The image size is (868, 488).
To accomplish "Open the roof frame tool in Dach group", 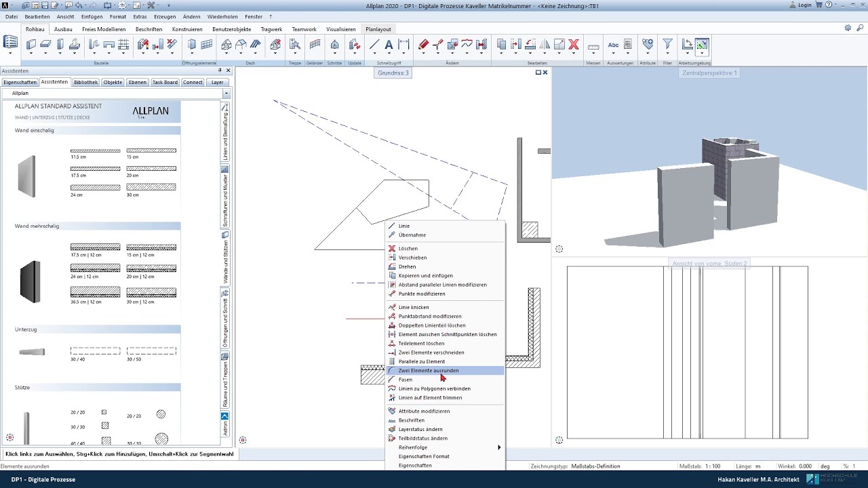I will click(226, 45).
